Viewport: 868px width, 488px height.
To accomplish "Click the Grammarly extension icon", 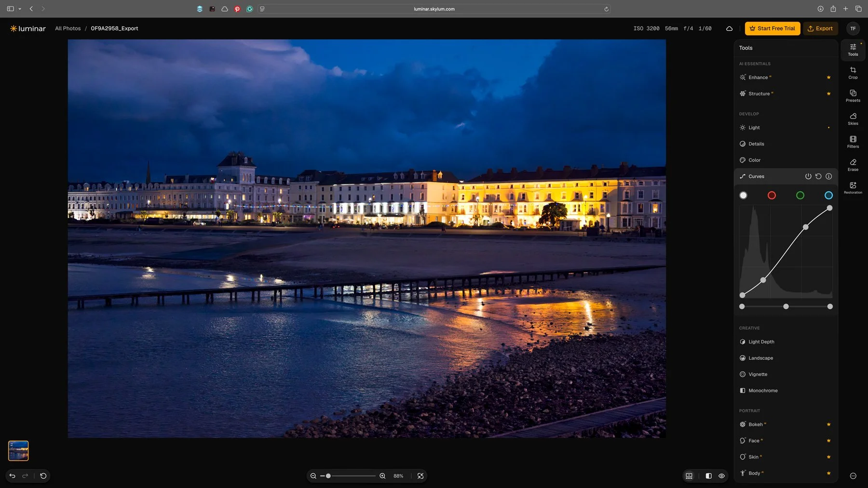I will (x=250, y=9).
